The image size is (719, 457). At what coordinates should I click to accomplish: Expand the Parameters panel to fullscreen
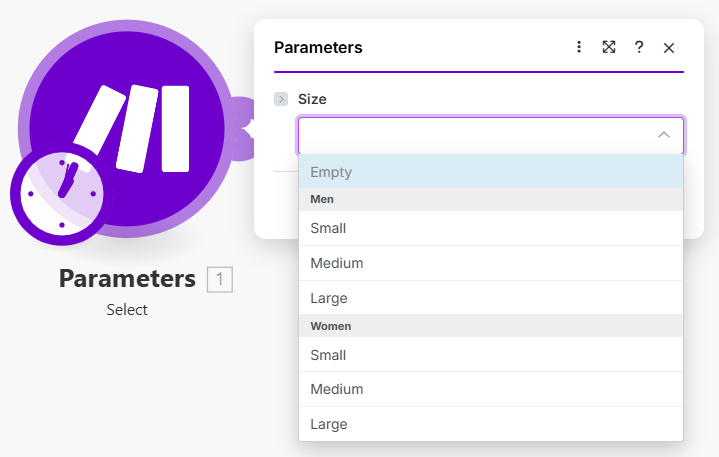pos(608,47)
